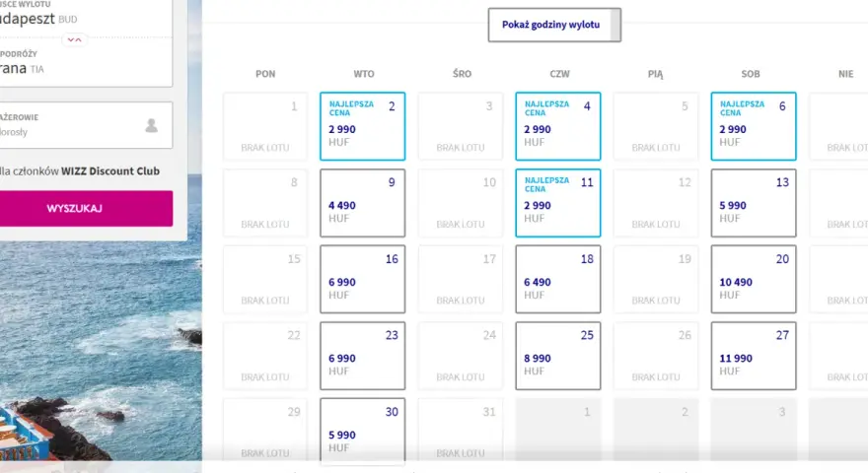Click the destination Tirana TIA field
The image size is (868, 473).
84,64
